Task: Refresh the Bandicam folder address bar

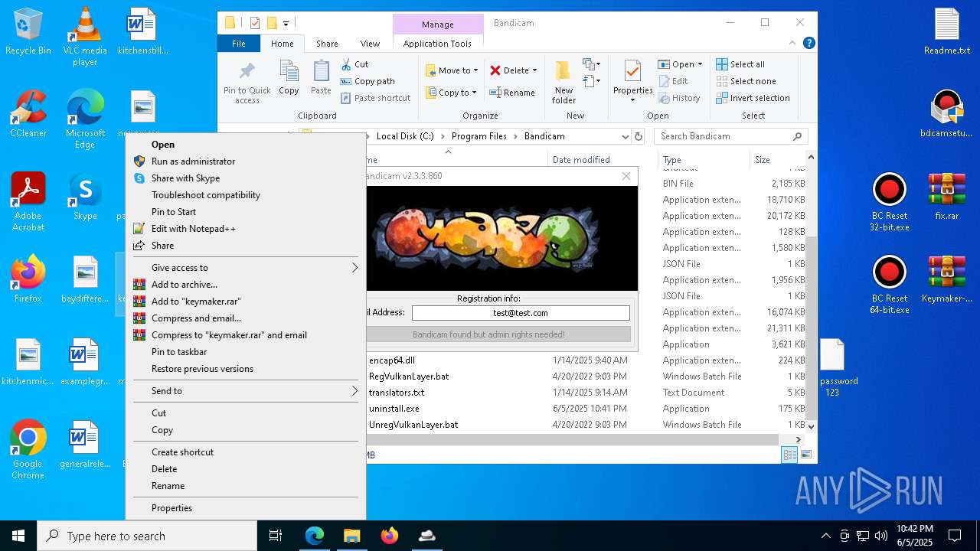Action: click(639, 136)
